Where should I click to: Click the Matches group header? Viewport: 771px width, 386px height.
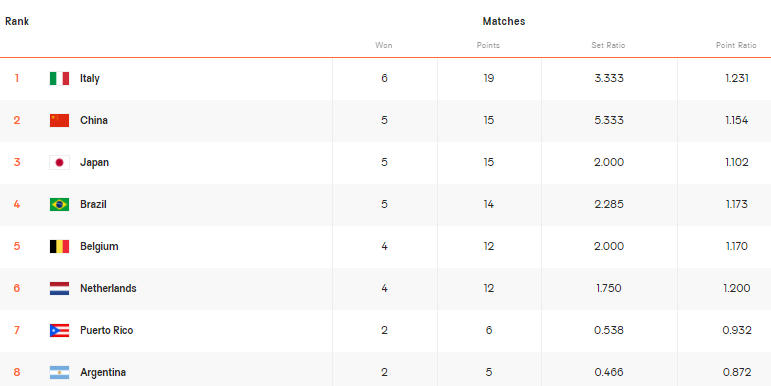point(504,22)
